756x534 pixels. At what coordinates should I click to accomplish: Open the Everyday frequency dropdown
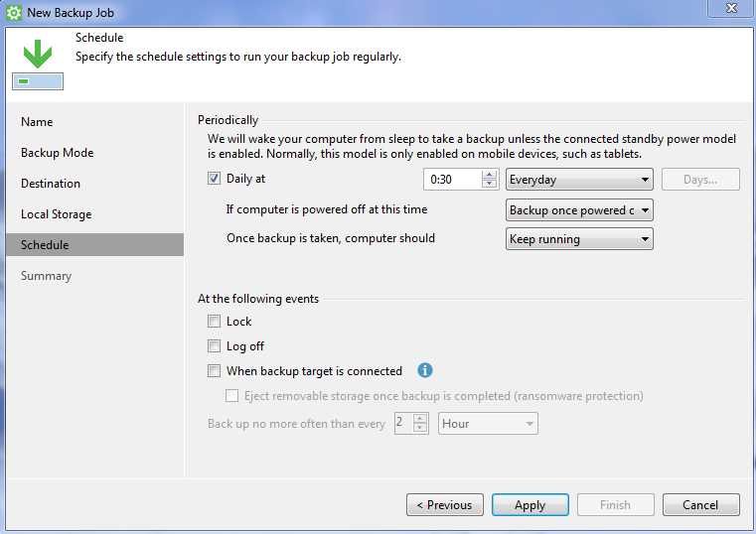pyautogui.click(x=579, y=180)
